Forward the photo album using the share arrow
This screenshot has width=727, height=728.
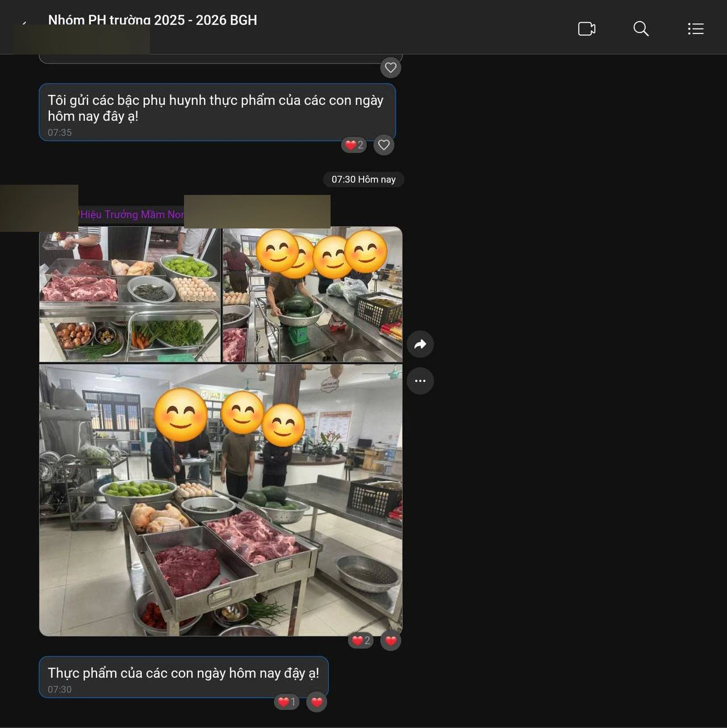pyautogui.click(x=420, y=344)
